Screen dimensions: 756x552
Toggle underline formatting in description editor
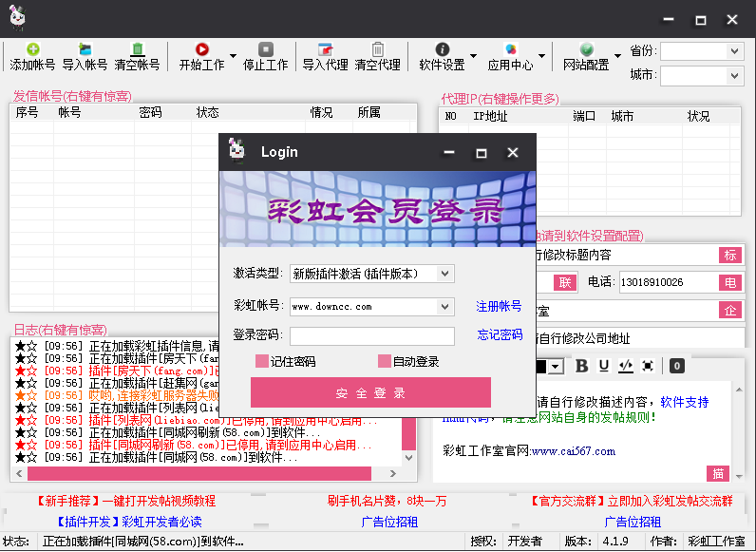tap(603, 366)
